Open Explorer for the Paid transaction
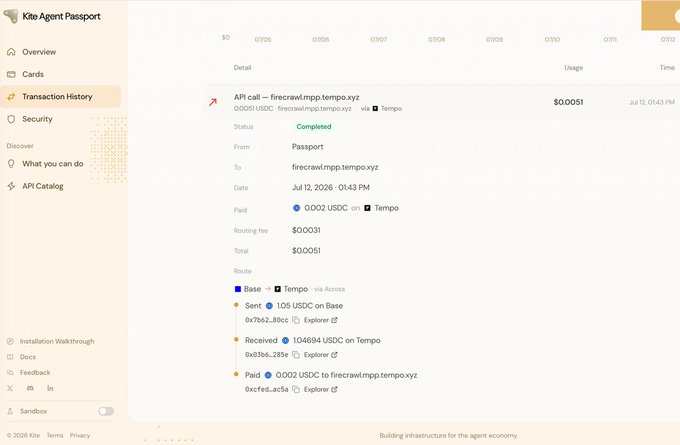The image size is (680, 445). [x=320, y=389]
